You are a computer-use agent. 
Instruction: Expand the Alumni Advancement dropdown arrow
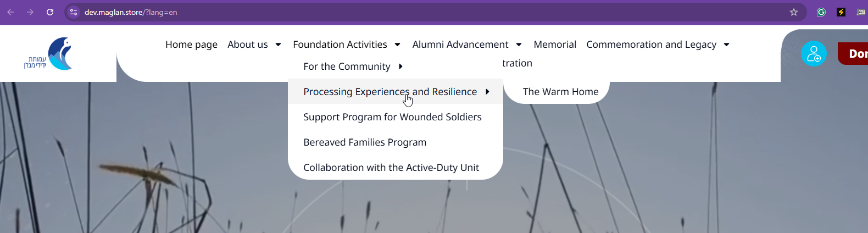pyautogui.click(x=519, y=45)
